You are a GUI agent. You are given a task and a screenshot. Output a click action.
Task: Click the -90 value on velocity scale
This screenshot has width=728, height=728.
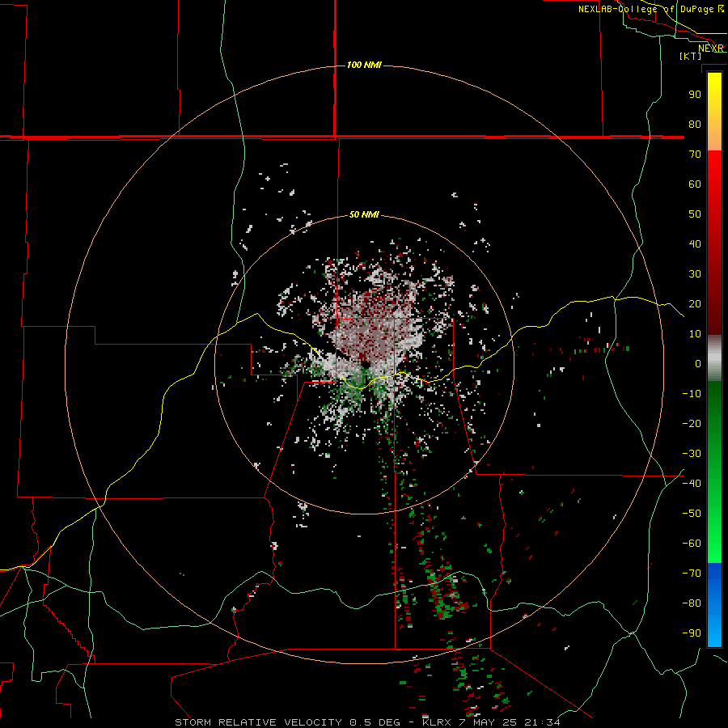pos(692,633)
